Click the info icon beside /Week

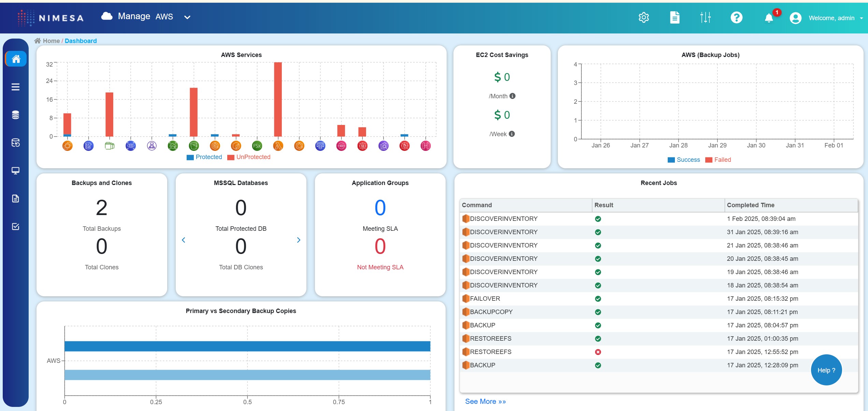coord(511,134)
